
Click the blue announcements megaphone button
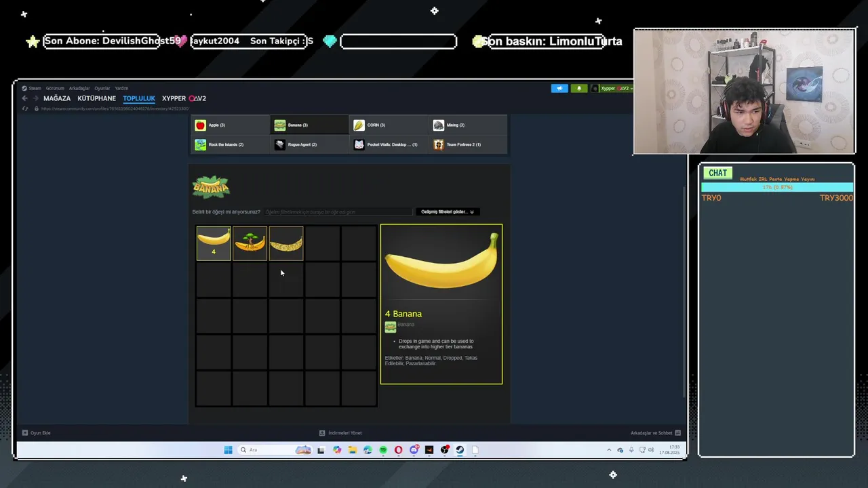tap(559, 88)
